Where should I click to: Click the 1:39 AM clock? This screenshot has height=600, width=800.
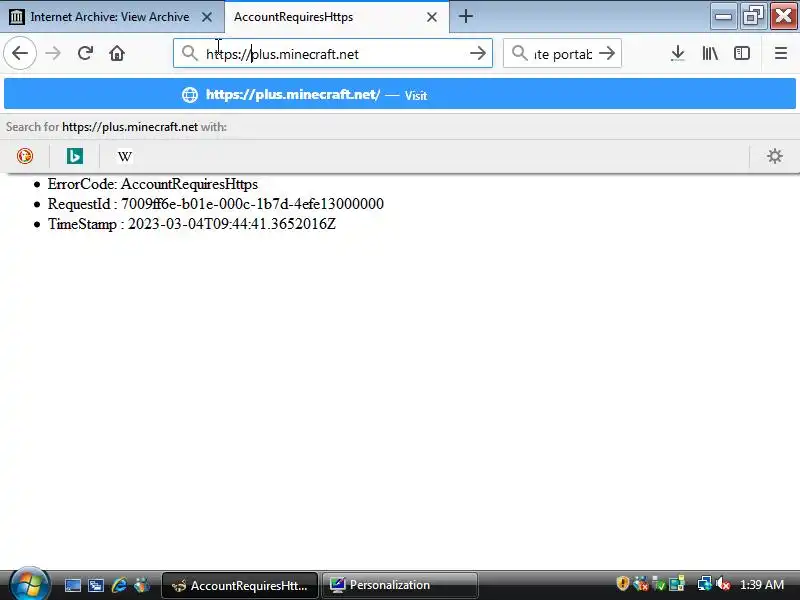[x=762, y=585]
